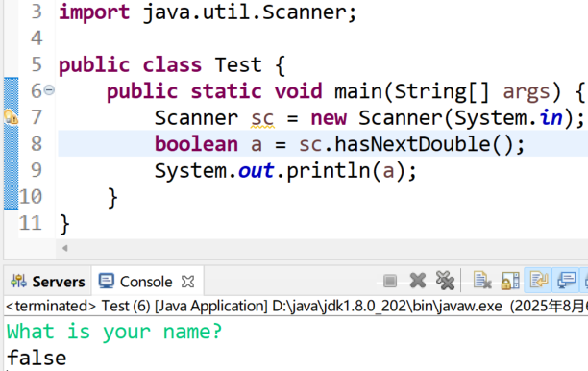This screenshot has width=588, height=371.
Task: Click 'main' in the method signature
Action: pyautogui.click(x=358, y=91)
